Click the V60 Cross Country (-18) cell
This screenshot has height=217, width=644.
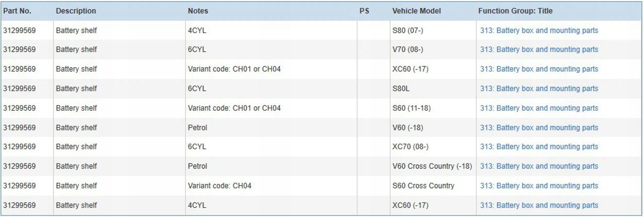tap(432, 166)
